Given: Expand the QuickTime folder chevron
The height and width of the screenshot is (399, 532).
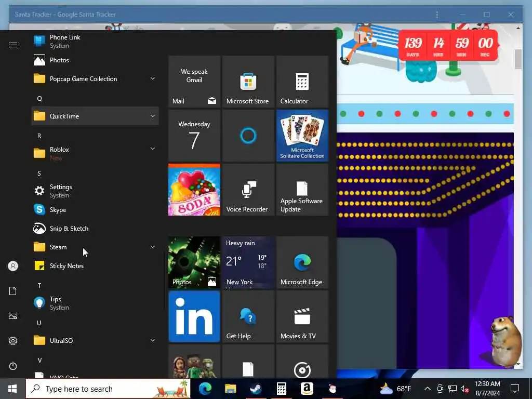Looking at the screenshot, I should pos(153,116).
